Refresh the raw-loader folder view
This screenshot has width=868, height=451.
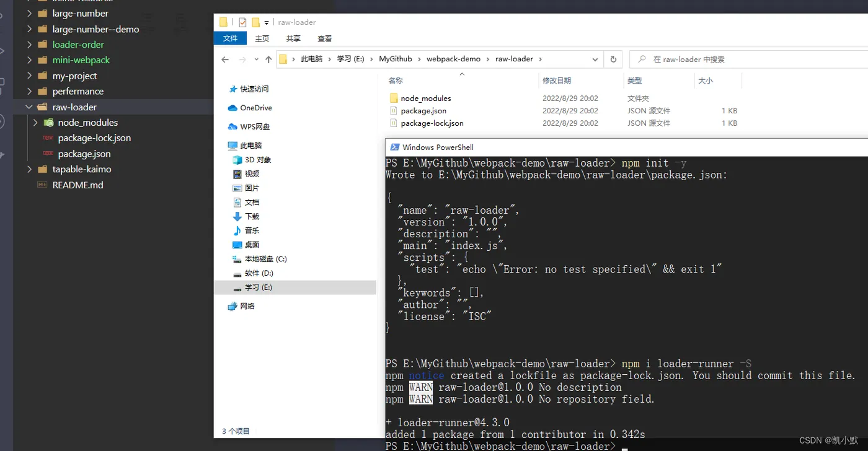613,59
